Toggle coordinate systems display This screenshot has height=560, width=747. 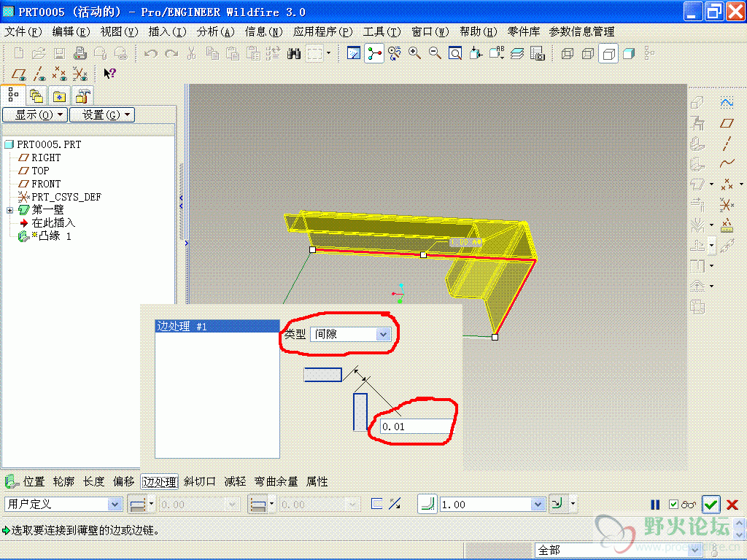tap(80, 74)
